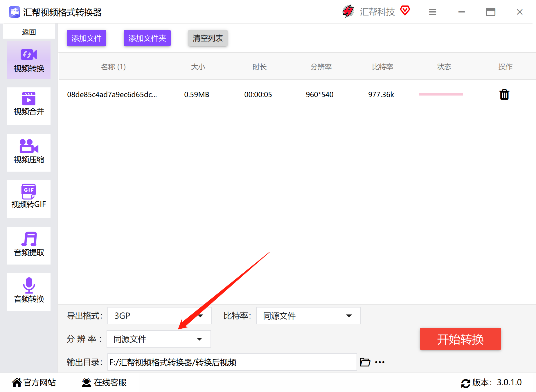Image resolution: width=536 pixels, height=392 pixels.
Task: Expand the 分辨率 同源文件 dropdown
Action: point(159,339)
